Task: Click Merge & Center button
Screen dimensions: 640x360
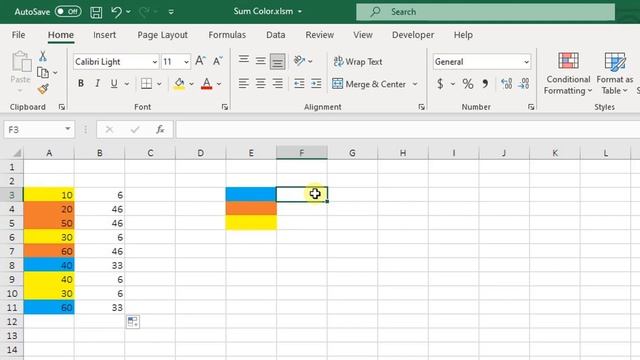Action: pos(369,84)
